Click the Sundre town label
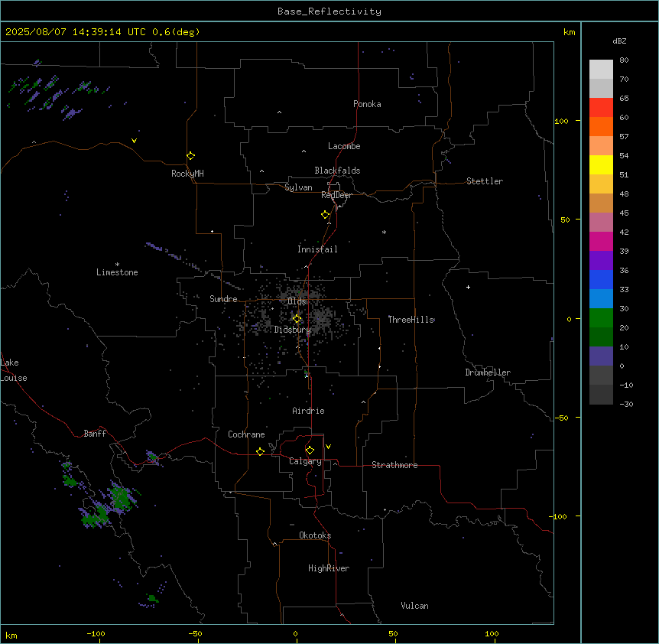This screenshot has height=644, width=659. pos(223,299)
